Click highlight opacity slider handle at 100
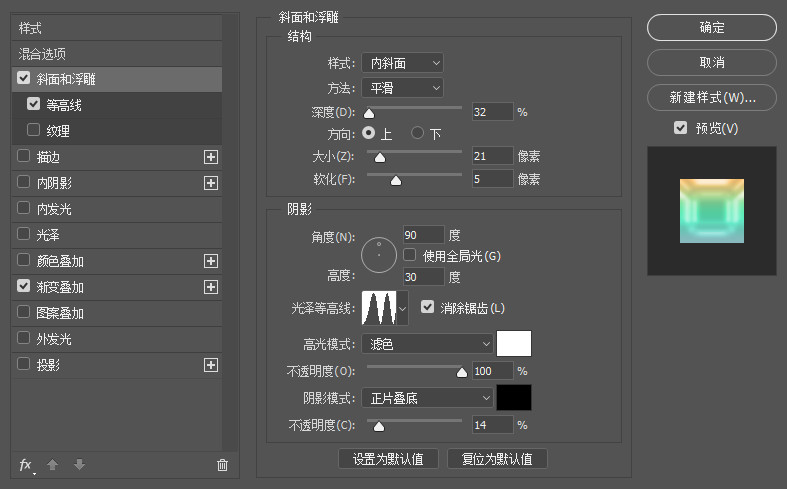787x489 pixels. pos(462,372)
